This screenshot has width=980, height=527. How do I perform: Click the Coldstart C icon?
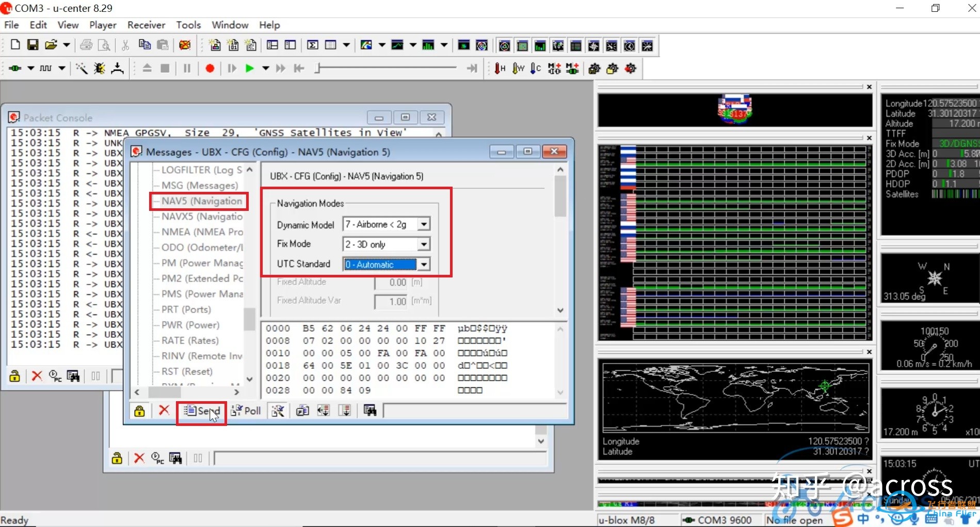point(536,68)
